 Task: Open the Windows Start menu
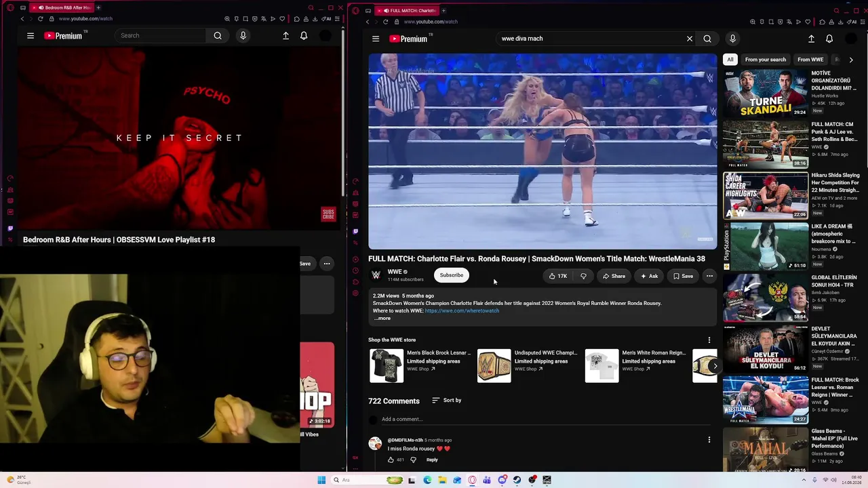pos(321,480)
